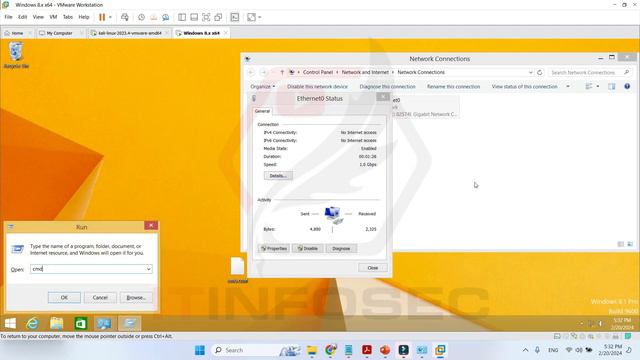
Task: Open the VMware Help menu
Action: 84,17
